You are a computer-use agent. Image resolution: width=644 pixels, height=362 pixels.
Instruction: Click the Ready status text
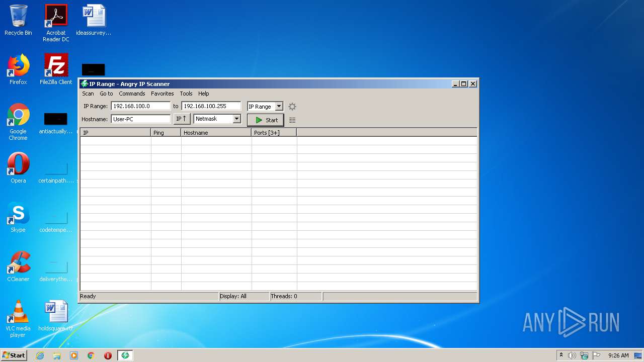tap(88, 296)
